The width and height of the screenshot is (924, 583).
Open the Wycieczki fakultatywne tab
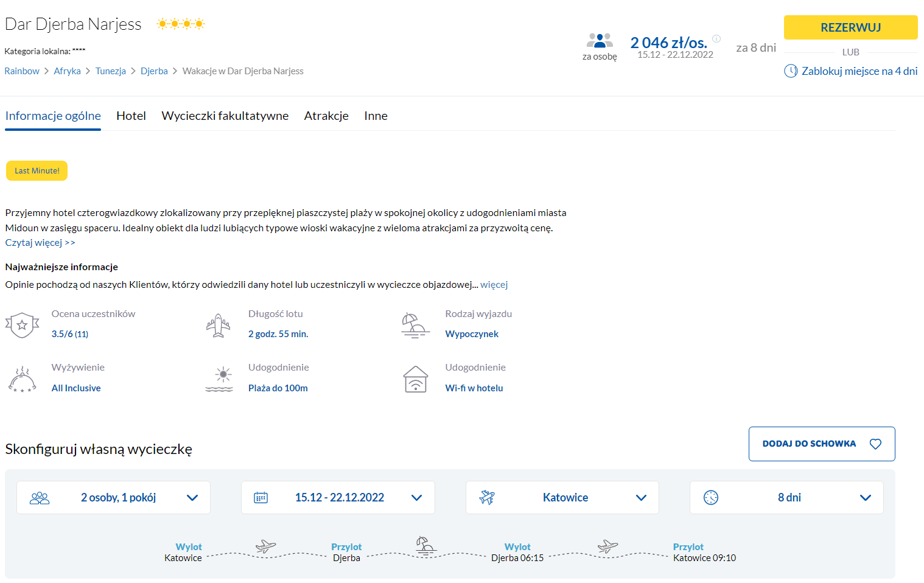(x=225, y=116)
